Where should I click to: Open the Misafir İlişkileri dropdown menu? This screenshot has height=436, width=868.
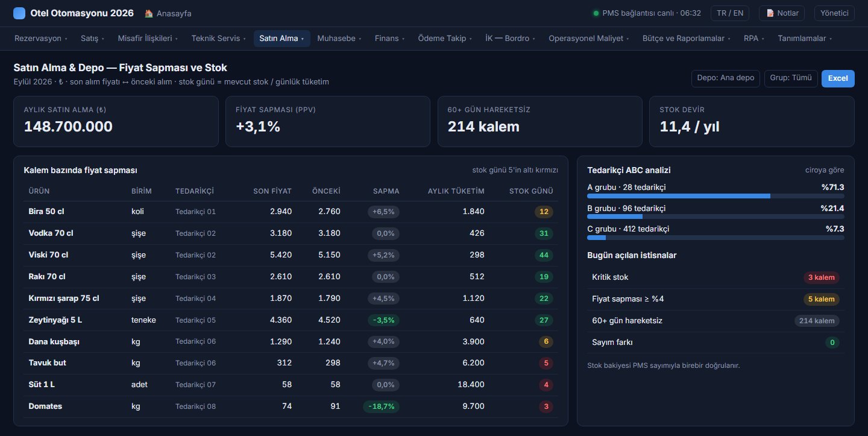click(148, 39)
